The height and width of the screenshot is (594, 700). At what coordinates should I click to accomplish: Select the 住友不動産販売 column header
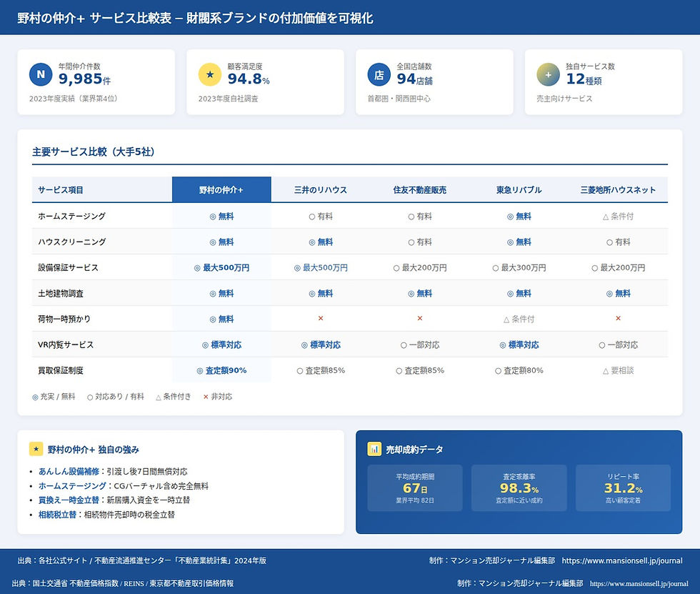pyautogui.click(x=420, y=190)
